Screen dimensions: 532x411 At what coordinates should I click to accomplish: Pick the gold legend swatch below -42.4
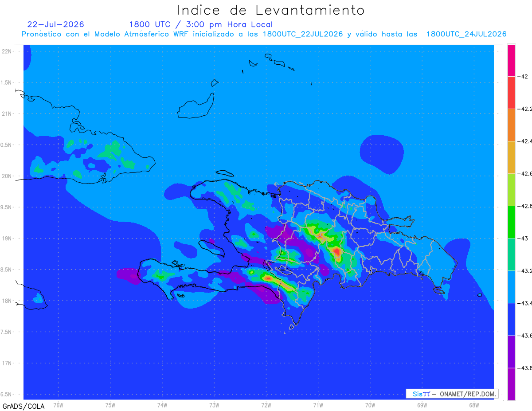(x=511, y=157)
